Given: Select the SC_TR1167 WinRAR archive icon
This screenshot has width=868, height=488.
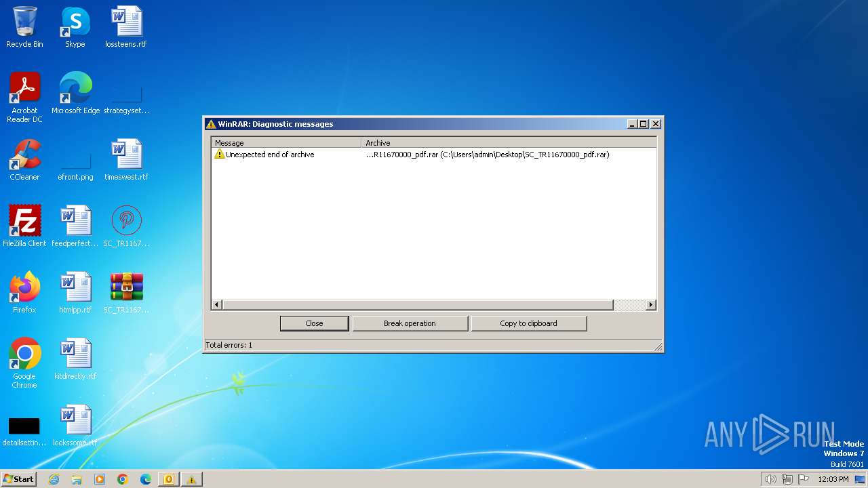Looking at the screenshot, I should tap(126, 293).
